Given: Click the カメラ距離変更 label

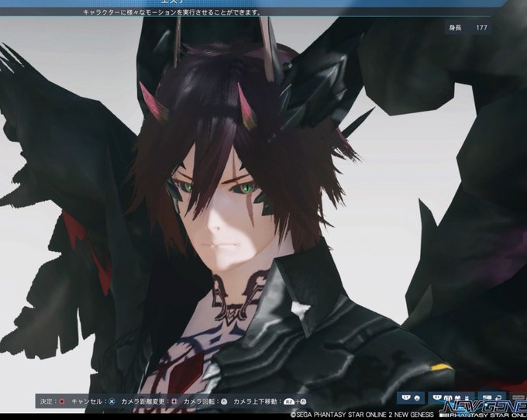Looking at the screenshot, I should [143, 401].
